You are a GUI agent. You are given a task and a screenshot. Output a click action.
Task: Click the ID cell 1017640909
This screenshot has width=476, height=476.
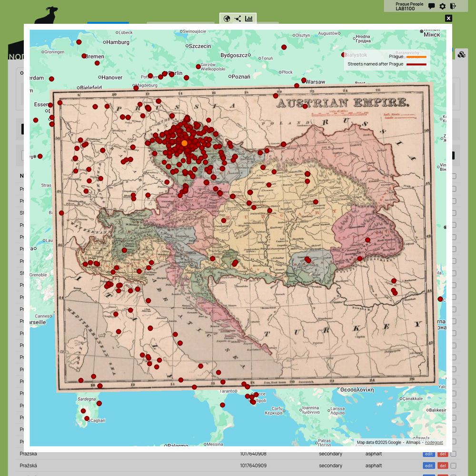[x=253, y=466]
